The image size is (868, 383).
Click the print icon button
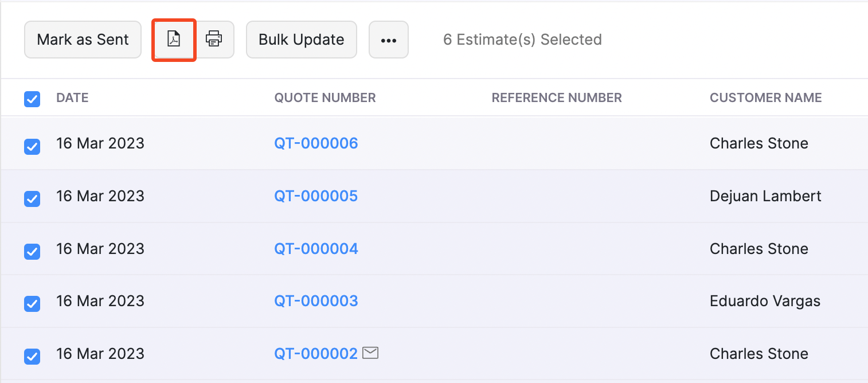click(x=214, y=40)
